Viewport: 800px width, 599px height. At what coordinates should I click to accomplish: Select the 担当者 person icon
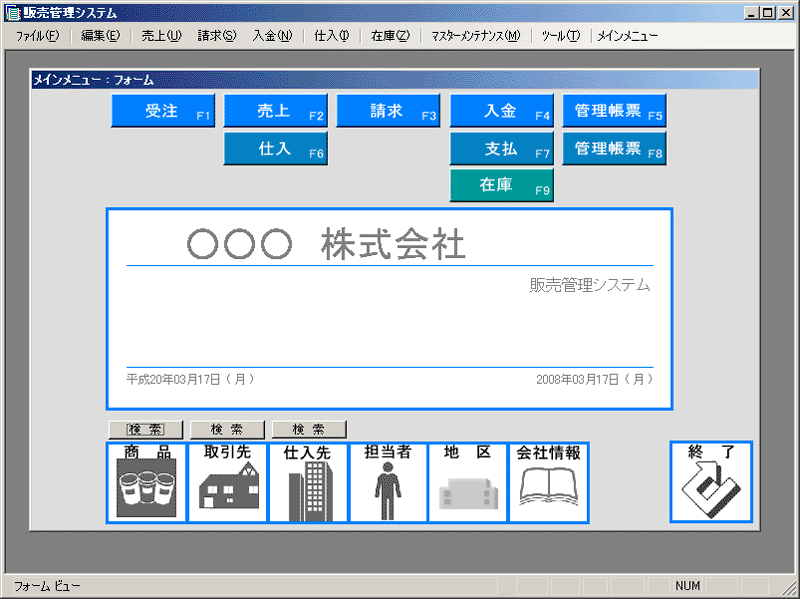tap(388, 482)
